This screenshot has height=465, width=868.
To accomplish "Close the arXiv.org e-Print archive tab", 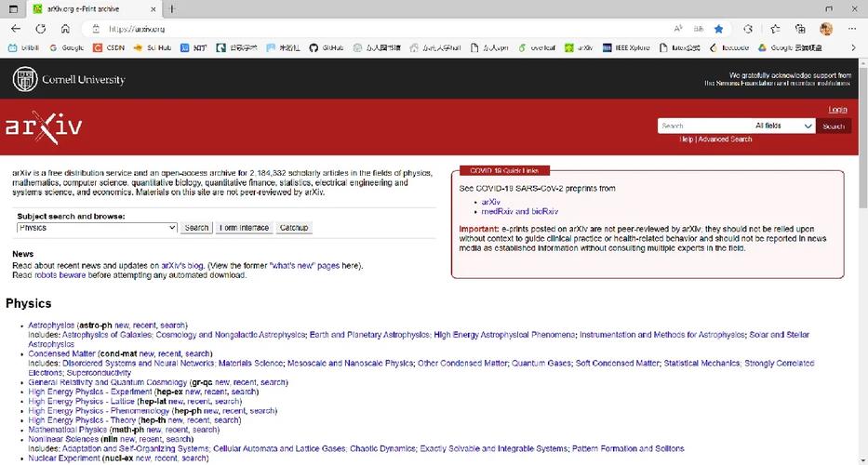I will (x=154, y=9).
